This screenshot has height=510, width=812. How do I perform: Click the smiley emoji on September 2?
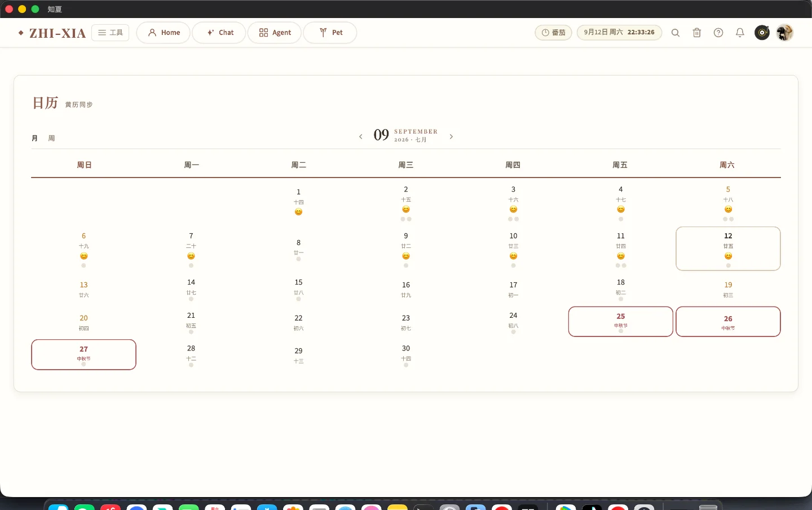406,210
